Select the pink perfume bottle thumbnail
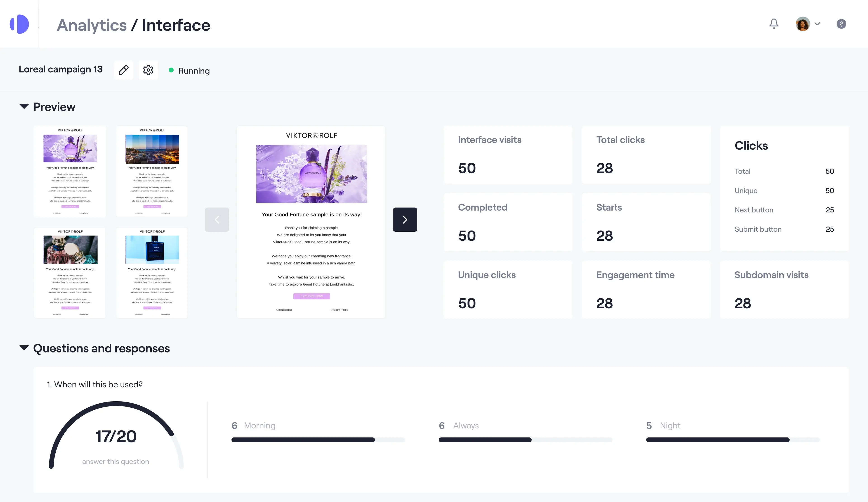 70,273
